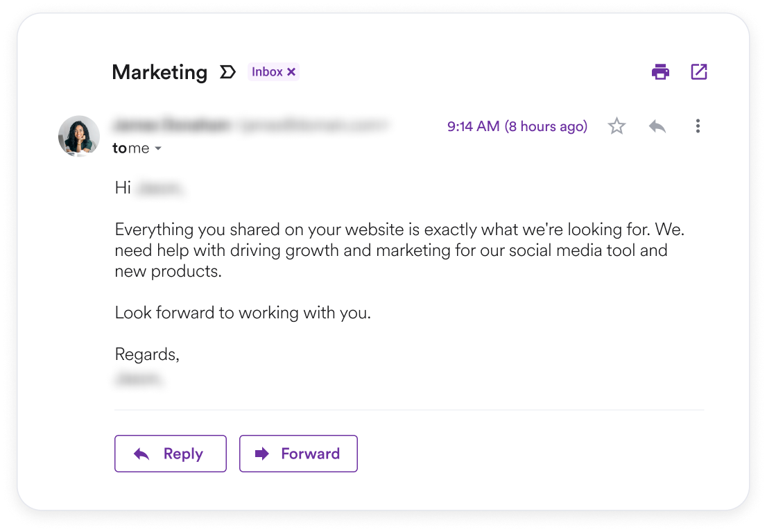This screenshot has width=767, height=532.
Task: Toggle the importance marker next to Marketing
Action: pyautogui.click(x=227, y=72)
